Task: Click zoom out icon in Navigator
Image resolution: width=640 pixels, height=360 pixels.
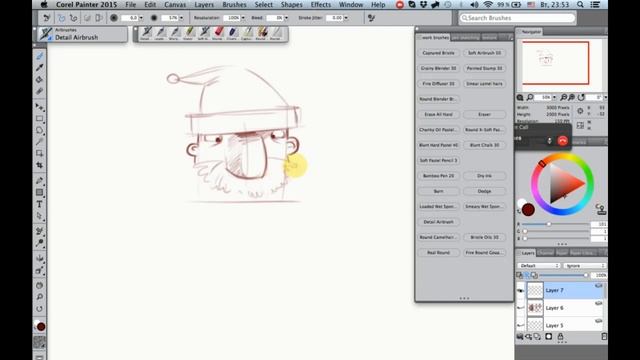Action: tap(563, 97)
